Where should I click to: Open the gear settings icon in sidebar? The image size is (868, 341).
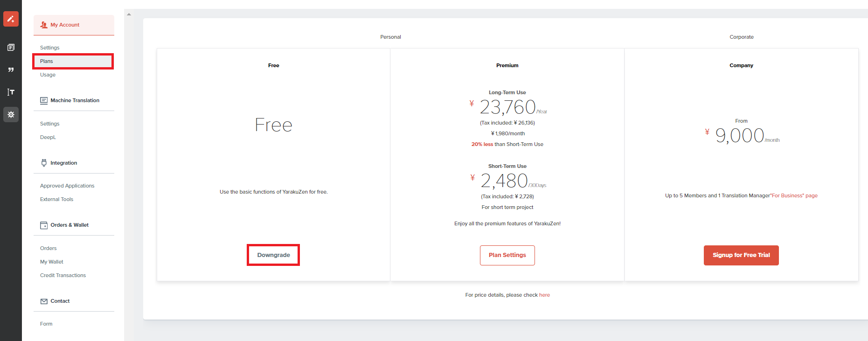(x=11, y=114)
